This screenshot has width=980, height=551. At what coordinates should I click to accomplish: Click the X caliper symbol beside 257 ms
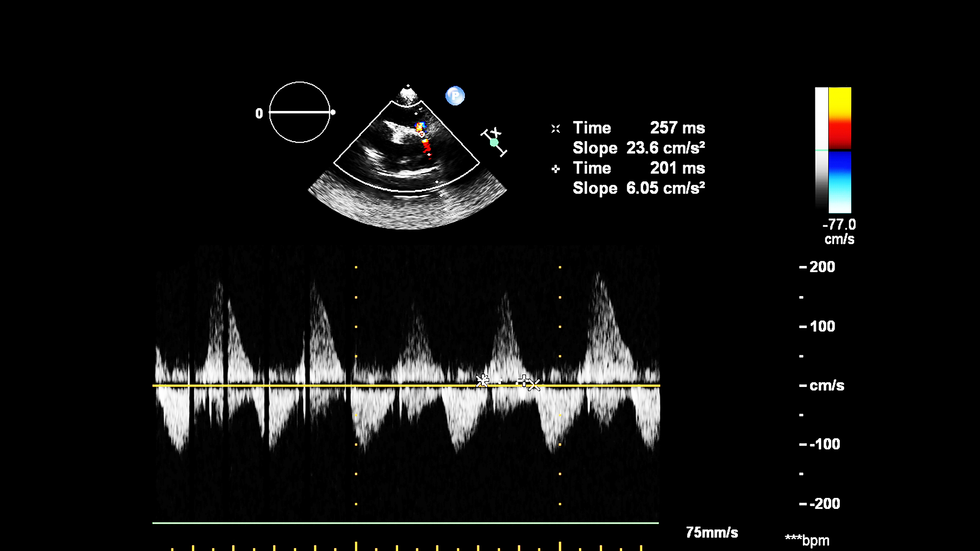tap(556, 129)
